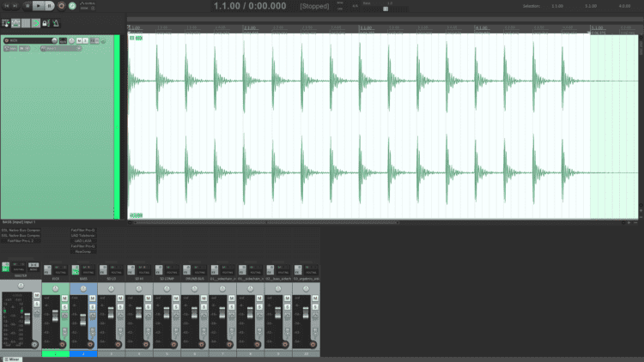The image size is (644, 362).
Task: Start playback with the Play button
Action: (x=38, y=6)
